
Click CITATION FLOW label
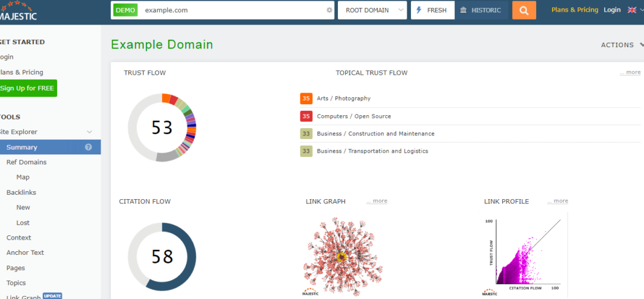[x=145, y=202]
